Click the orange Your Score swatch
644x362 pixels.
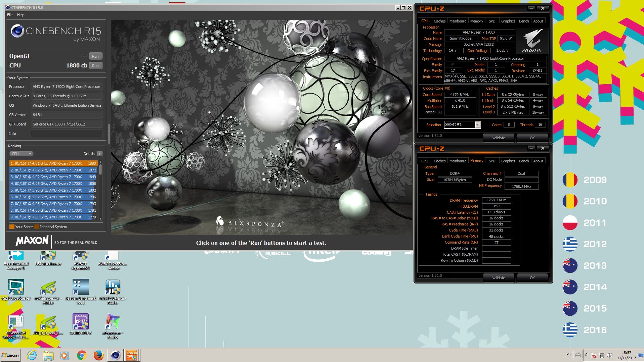pyautogui.click(x=12, y=227)
